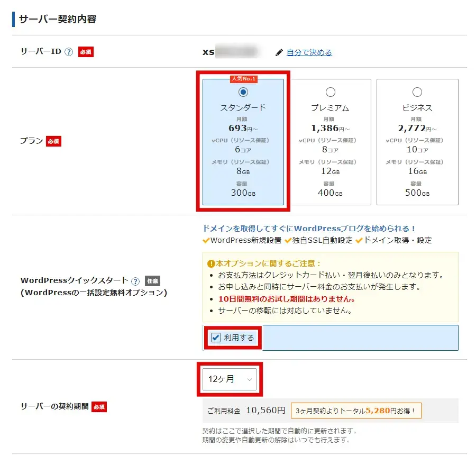Click the caution icon before 本オプションに関するご注意

click(211, 263)
